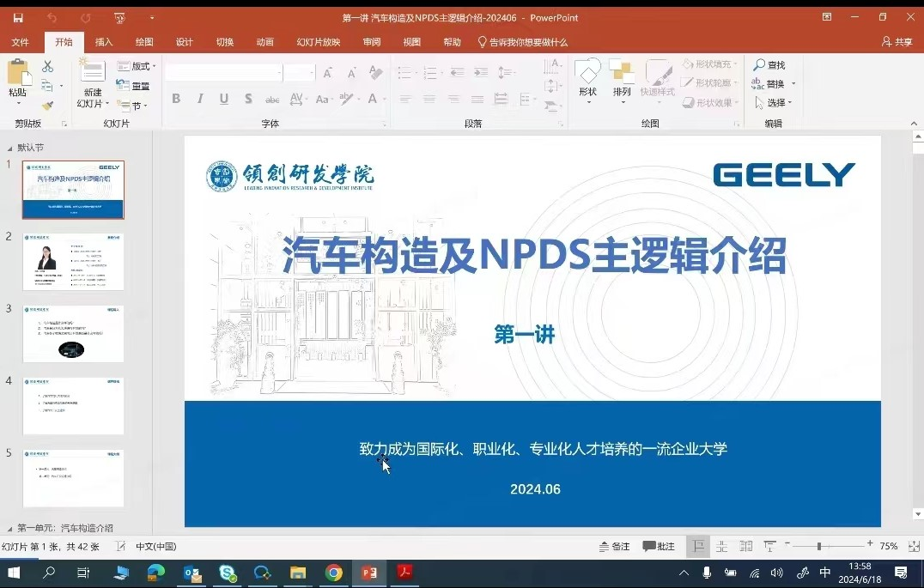Switch to the Insert tab
The image size is (924, 588).
[x=104, y=42]
